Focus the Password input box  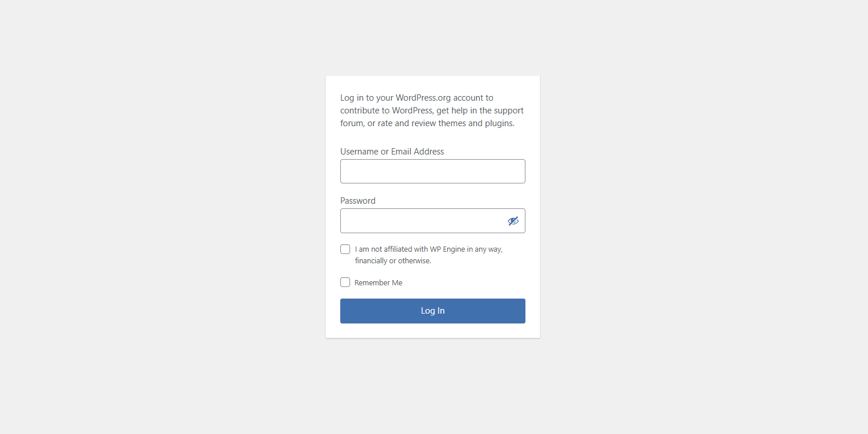coord(417,220)
